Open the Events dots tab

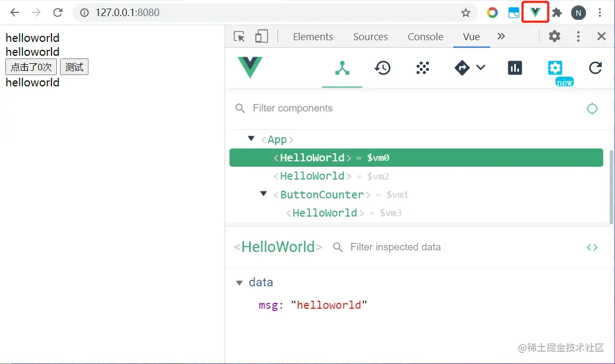(x=423, y=68)
